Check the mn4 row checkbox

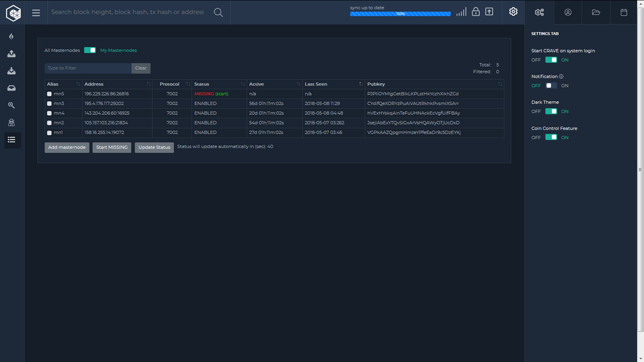(x=49, y=113)
